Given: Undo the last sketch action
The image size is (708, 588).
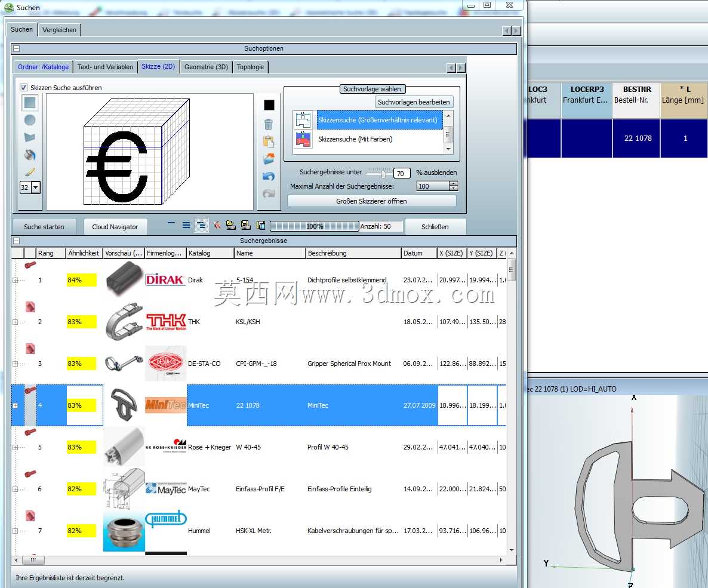Looking at the screenshot, I should coord(269,176).
